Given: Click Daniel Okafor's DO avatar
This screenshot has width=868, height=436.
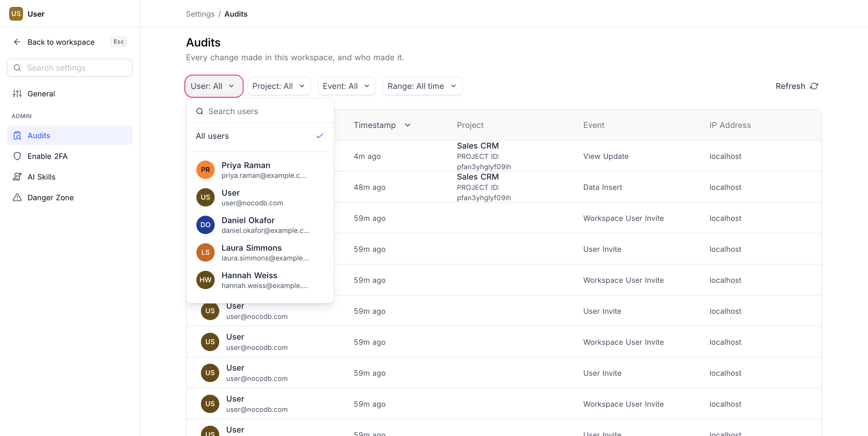Looking at the screenshot, I should tap(206, 225).
